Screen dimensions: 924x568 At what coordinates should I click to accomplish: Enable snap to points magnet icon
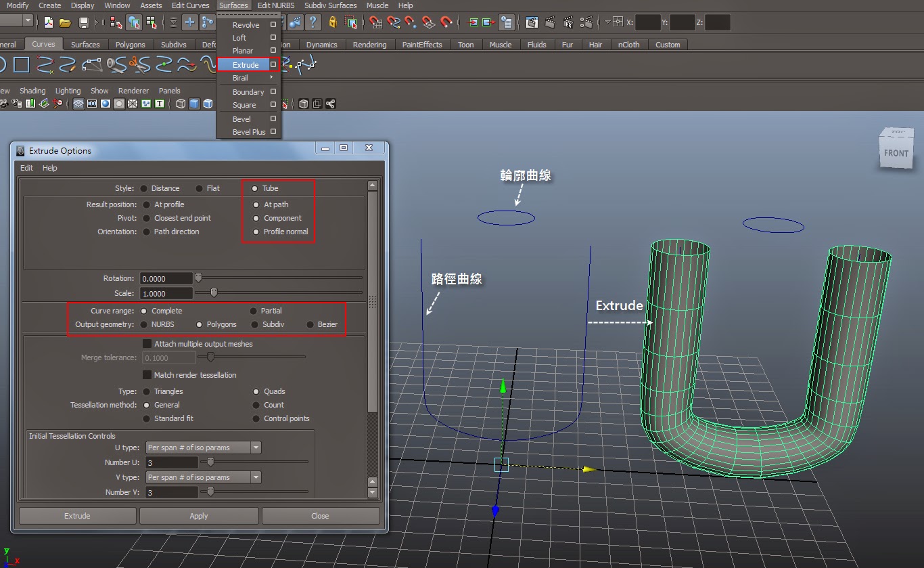click(x=411, y=22)
